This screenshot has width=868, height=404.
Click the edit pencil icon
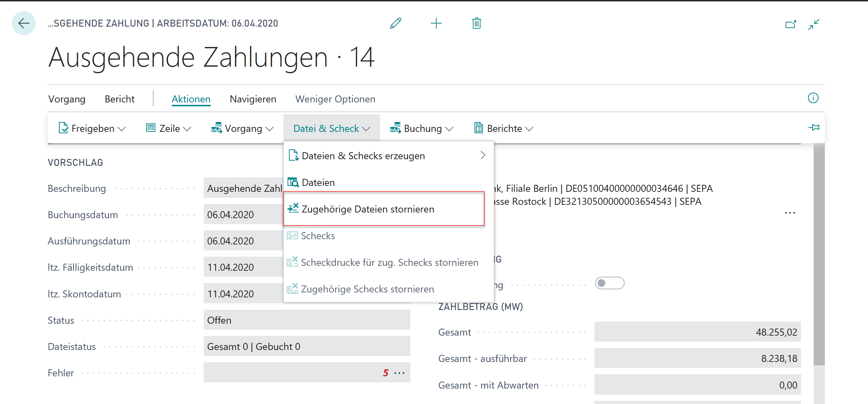(396, 23)
